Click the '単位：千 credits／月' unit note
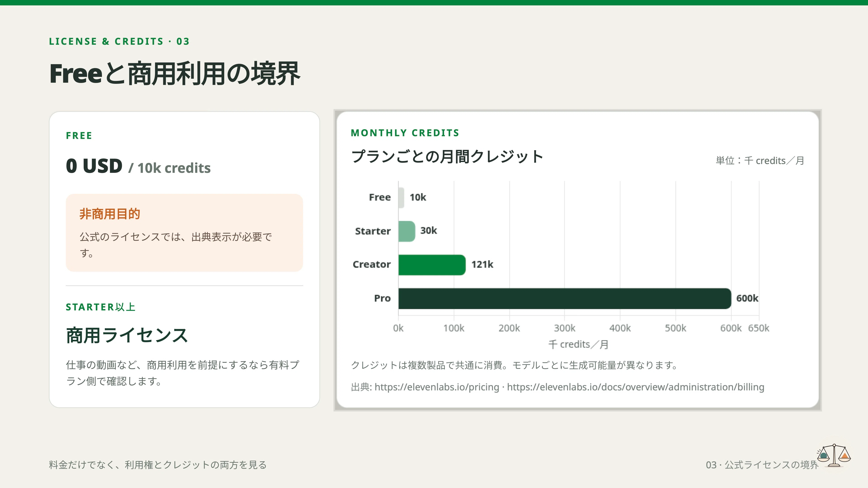This screenshot has height=488, width=868. (760, 161)
